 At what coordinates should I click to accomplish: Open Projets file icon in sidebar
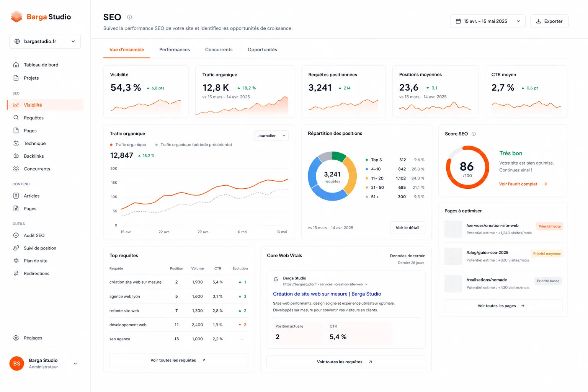(x=16, y=78)
